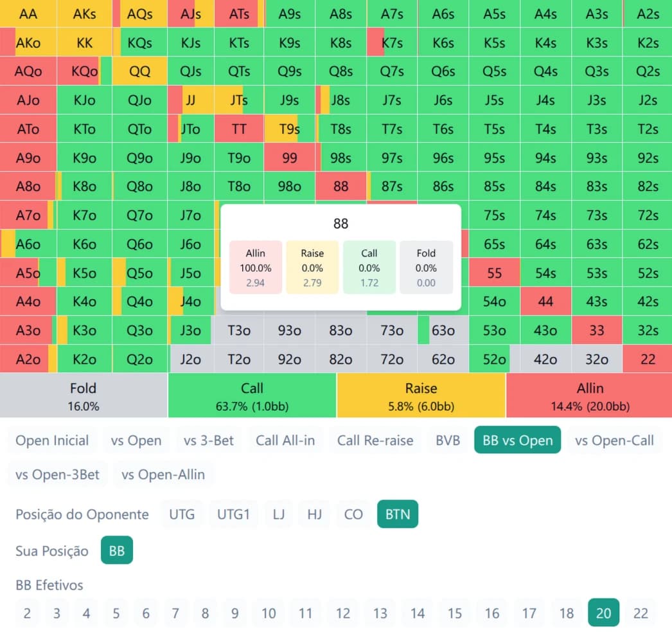Set opponent position to CO
The width and height of the screenshot is (672, 632).
[353, 514]
